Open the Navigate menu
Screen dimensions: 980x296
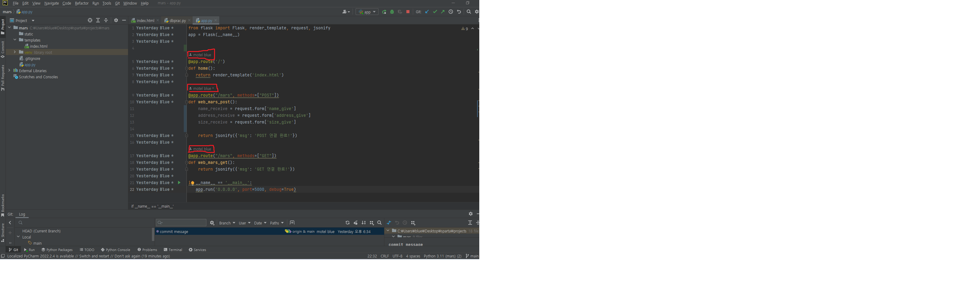click(x=51, y=3)
